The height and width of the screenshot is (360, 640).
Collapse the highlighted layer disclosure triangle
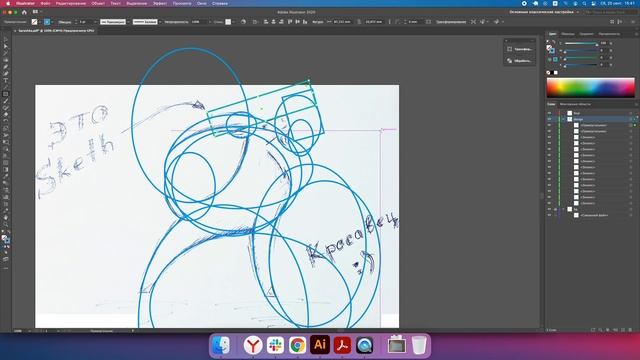click(564, 119)
